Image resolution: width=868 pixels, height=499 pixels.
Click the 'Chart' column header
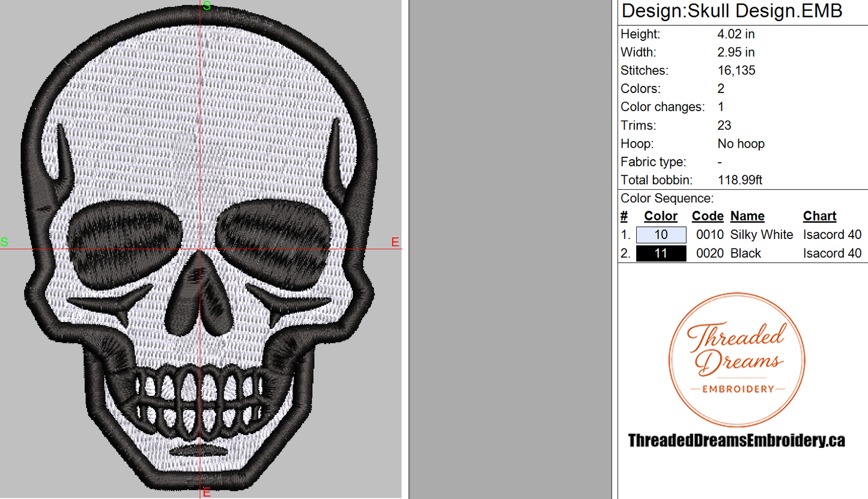tap(819, 216)
